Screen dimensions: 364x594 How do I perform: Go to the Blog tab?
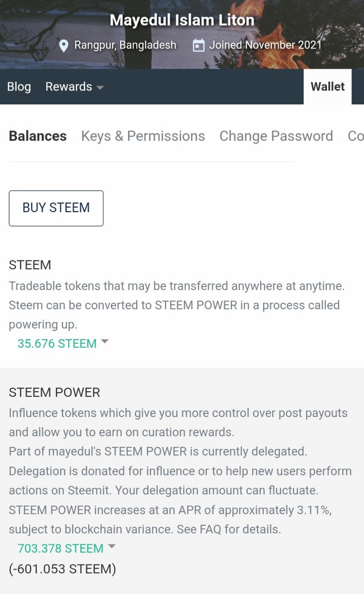click(x=19, y=87)
